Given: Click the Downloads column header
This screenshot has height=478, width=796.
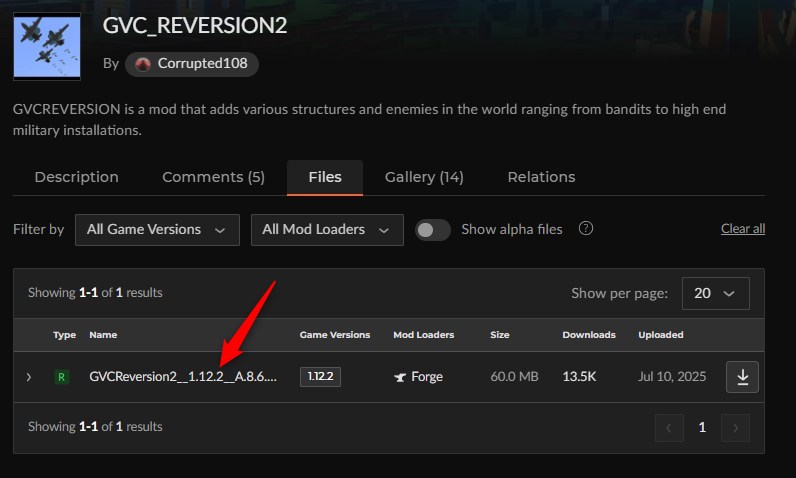Looking at the screenshot, I should click(589, 335).
